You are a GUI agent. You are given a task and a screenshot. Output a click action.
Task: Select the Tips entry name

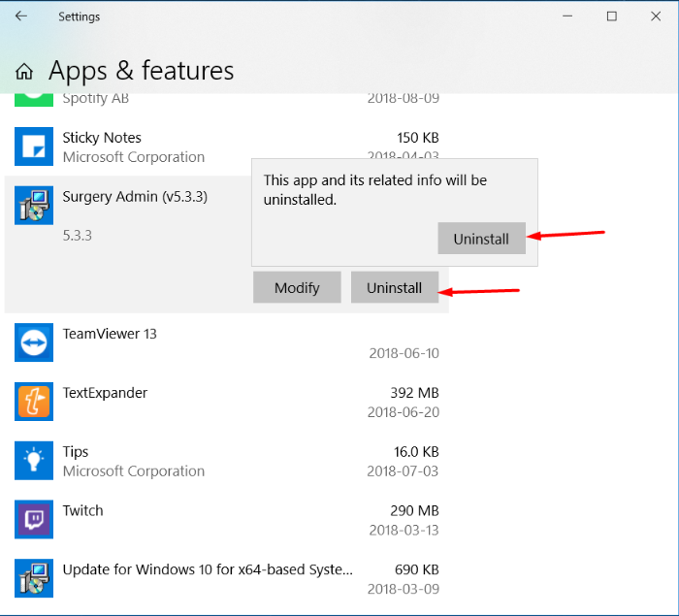click(x=76, y=452)
